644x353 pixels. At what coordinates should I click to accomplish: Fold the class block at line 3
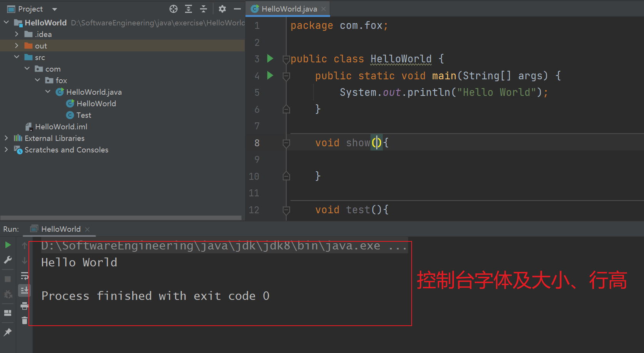click(x=286, y=59)
